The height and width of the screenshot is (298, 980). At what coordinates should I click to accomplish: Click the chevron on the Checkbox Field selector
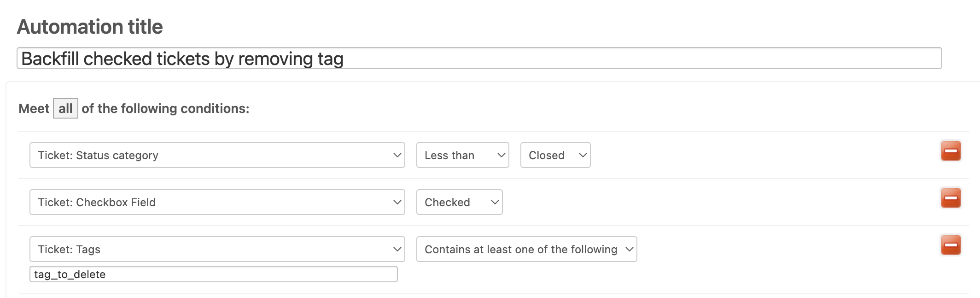click(397, 203)
